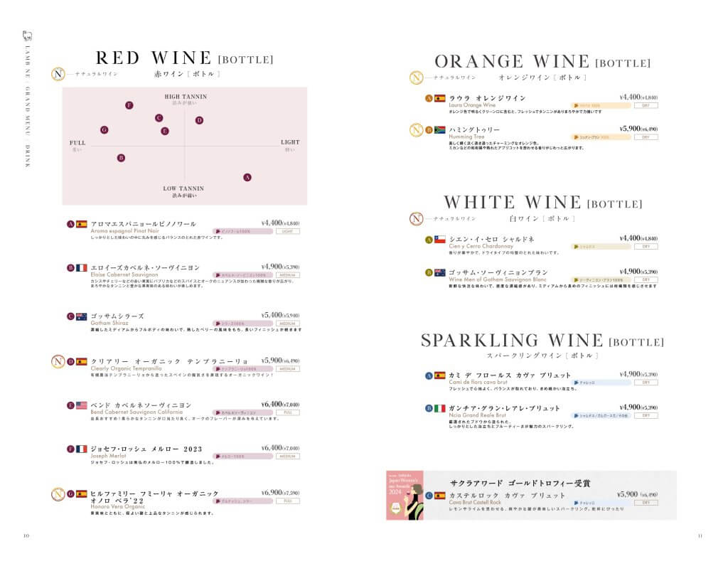Select point A on the tannin chart
The width and height of the screenshot is (728, 571).
point(247,177)
